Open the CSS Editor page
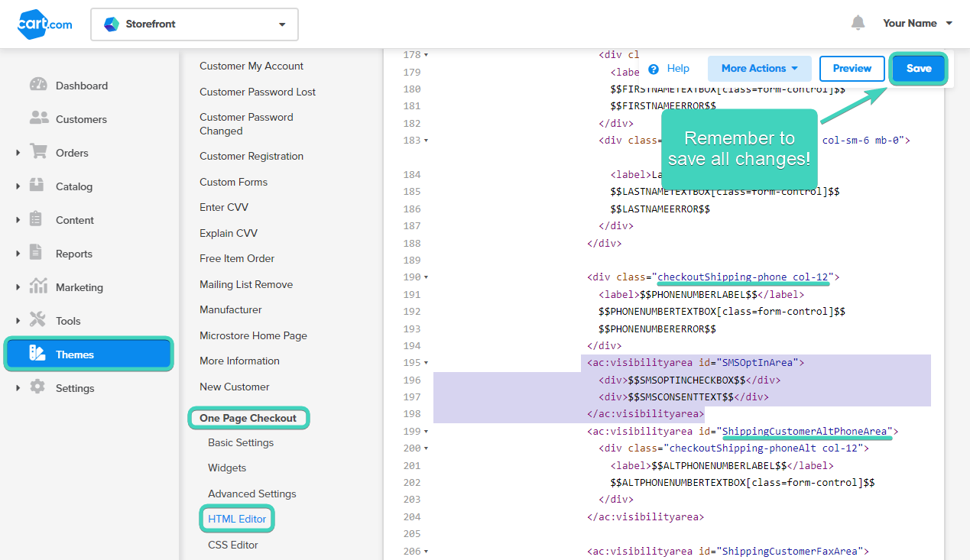The width and height of the screenshot is (970, 560). (233, 545)
